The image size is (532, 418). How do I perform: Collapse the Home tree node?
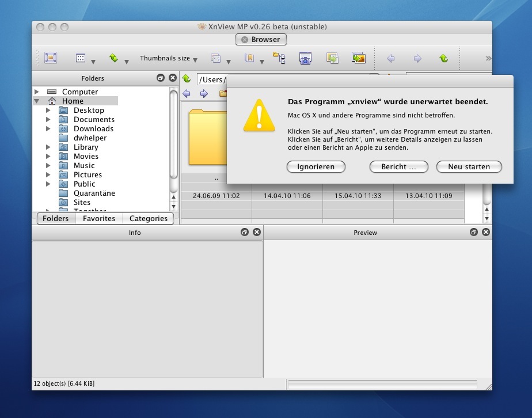coord(37,101)
